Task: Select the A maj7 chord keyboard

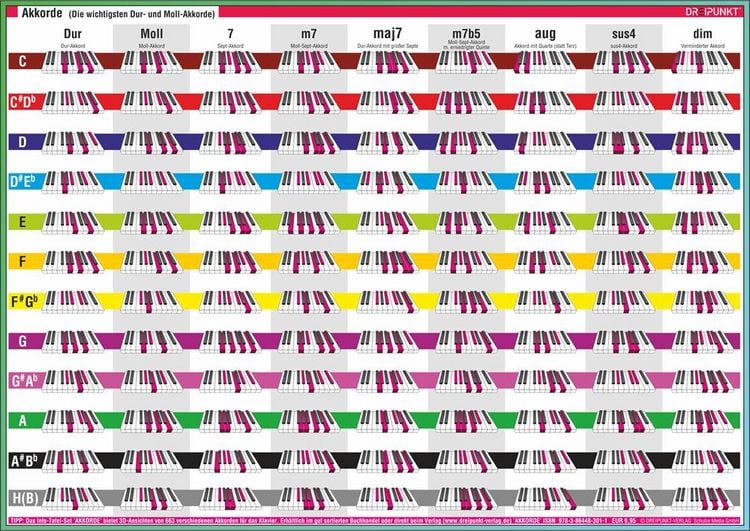Action: [x=387, y=421]
